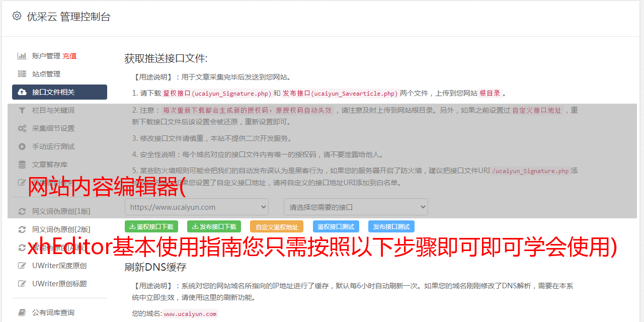The height and width of the screenshot is (322, 644).
Task: Click the database icon for 文章暂存库
Action: pos(22,165)
